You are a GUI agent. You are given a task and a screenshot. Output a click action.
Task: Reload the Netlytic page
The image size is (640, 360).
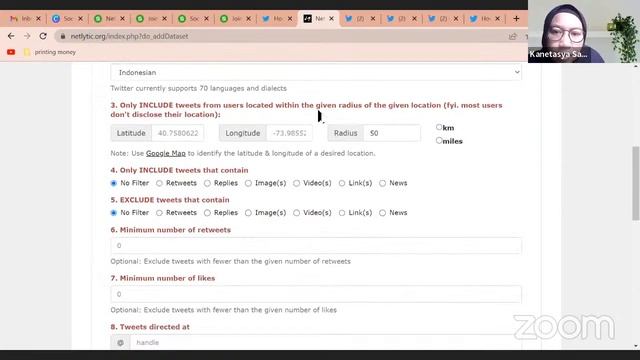tap(43, 36)
